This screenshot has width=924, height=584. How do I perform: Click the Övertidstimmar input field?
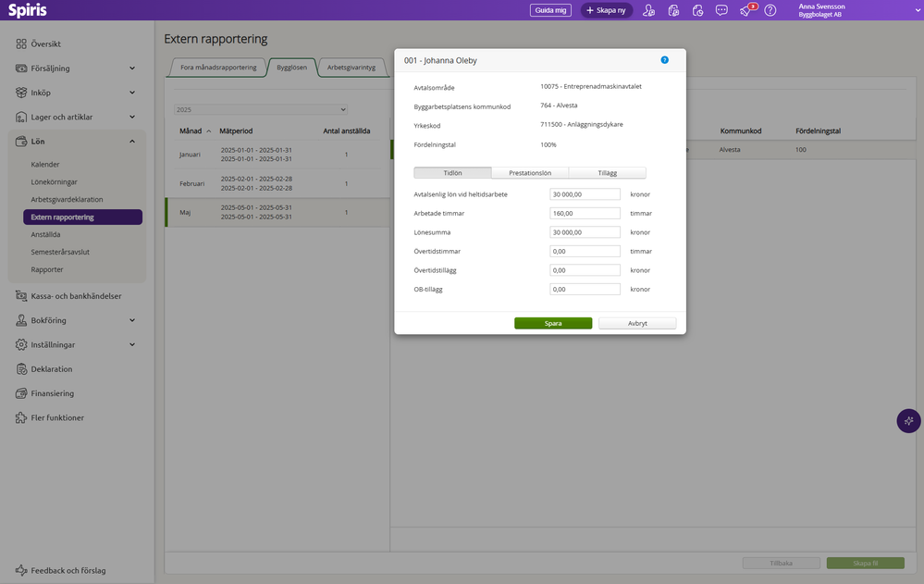tap(585, 252)
